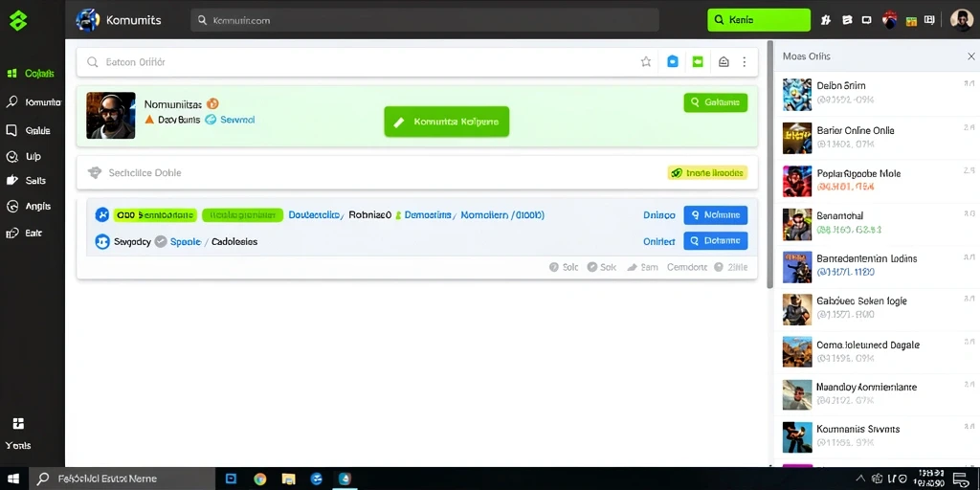This screenshot has width=980, height=490.
Task: Close the Moas Orlhs side panel
Action: click(971, 56)
